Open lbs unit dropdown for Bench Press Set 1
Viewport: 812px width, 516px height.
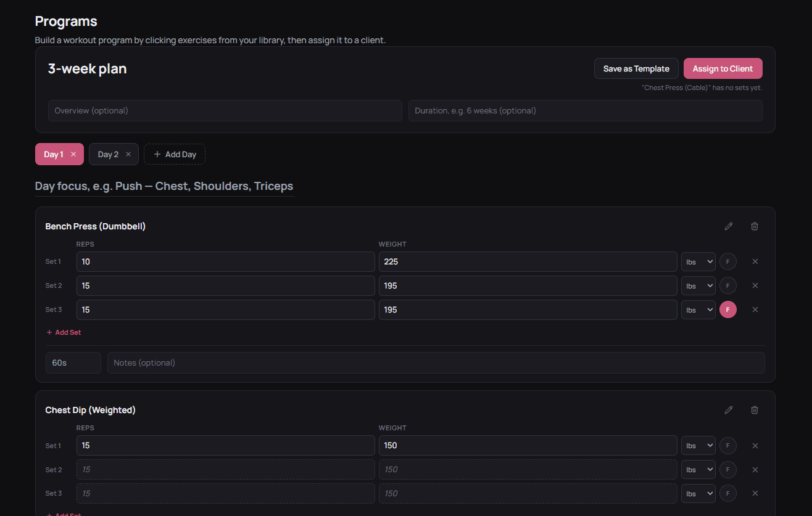[698, 261]
